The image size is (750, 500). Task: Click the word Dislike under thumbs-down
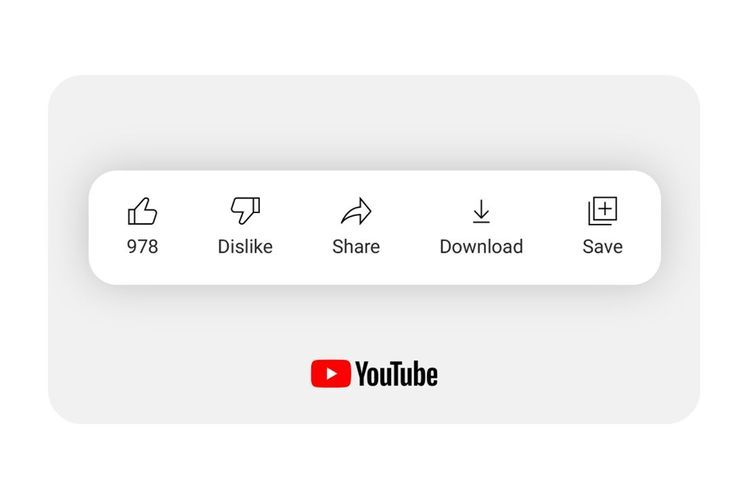(245, 247)
